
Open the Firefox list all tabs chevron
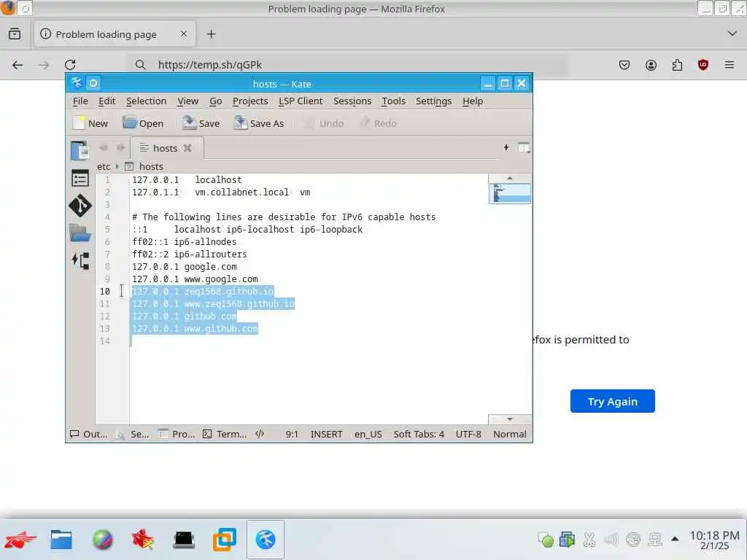click(x=732, y=34)
